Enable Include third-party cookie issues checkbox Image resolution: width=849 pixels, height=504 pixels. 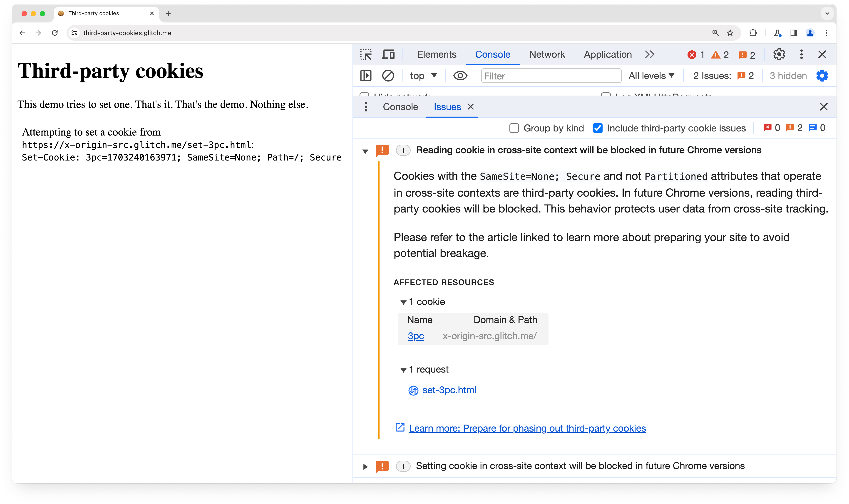598,128
